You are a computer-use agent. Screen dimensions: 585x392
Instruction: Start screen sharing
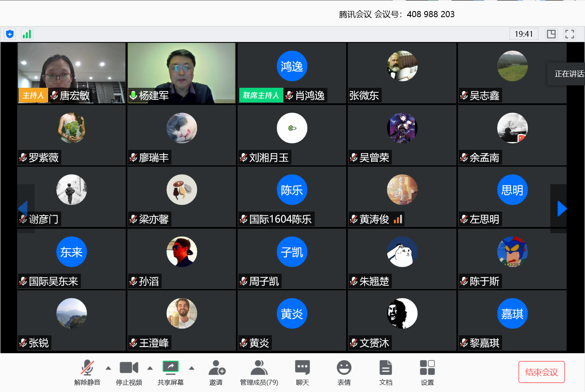(170, 372)
